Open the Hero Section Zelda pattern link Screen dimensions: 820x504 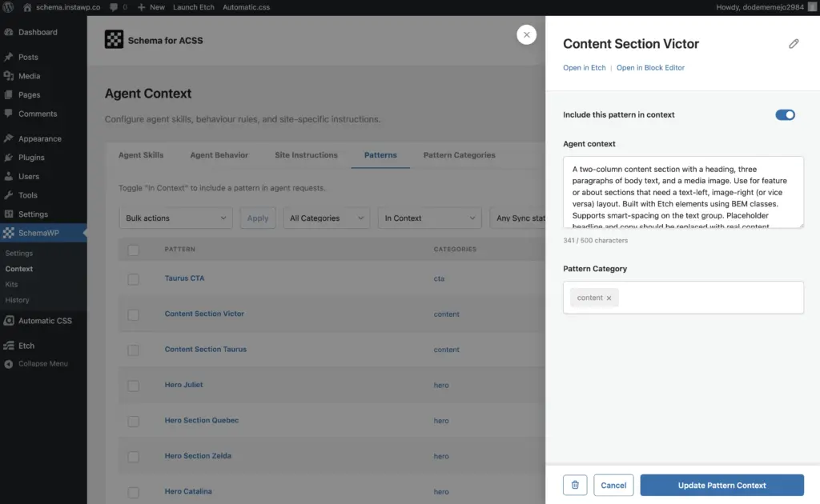[198, 456]
